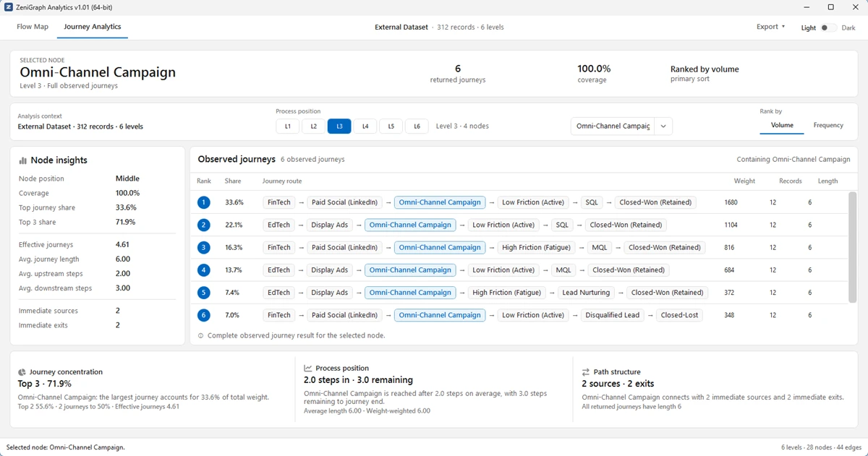
Task: Click the Share column header
Action: pos(233,181)
